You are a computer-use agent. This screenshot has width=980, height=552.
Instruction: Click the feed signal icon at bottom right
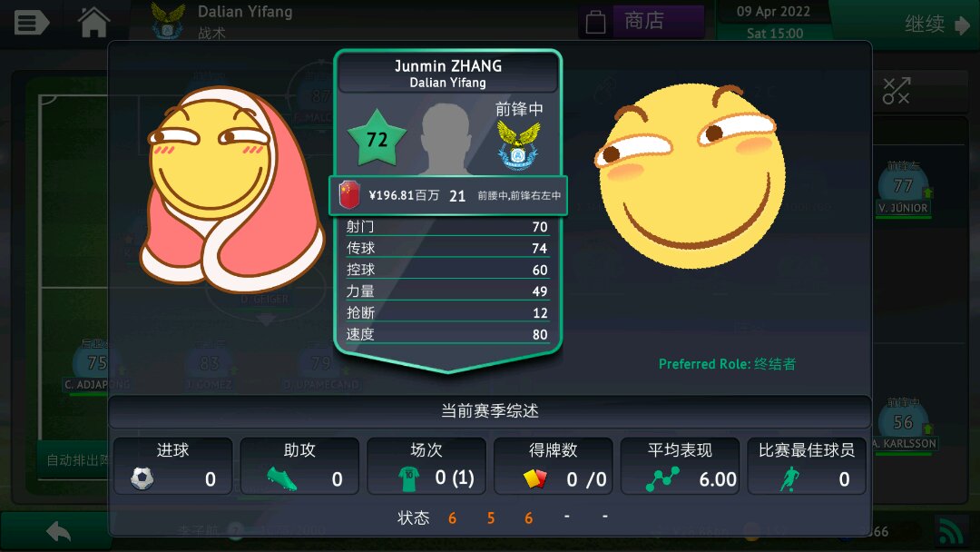[x=950, y=531]
